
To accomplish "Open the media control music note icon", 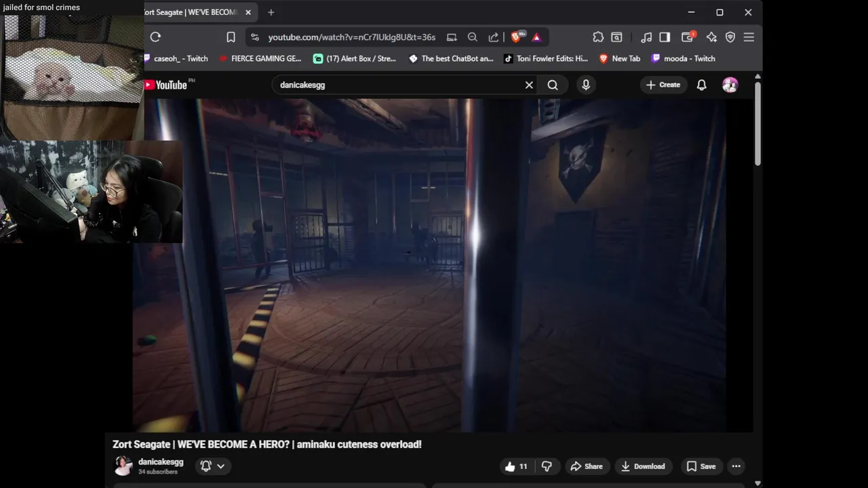I will coord(646,37).
